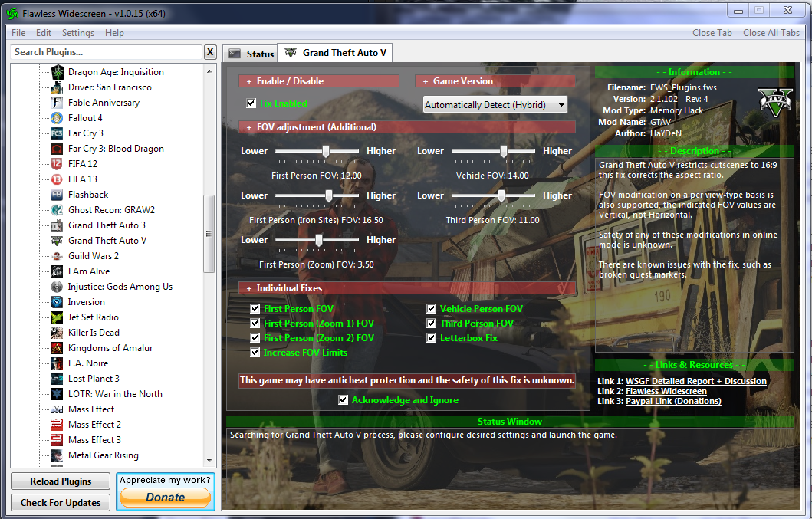Choose the Fable Anniversary icon
The image size is (812, 519).
pos(57,103)
